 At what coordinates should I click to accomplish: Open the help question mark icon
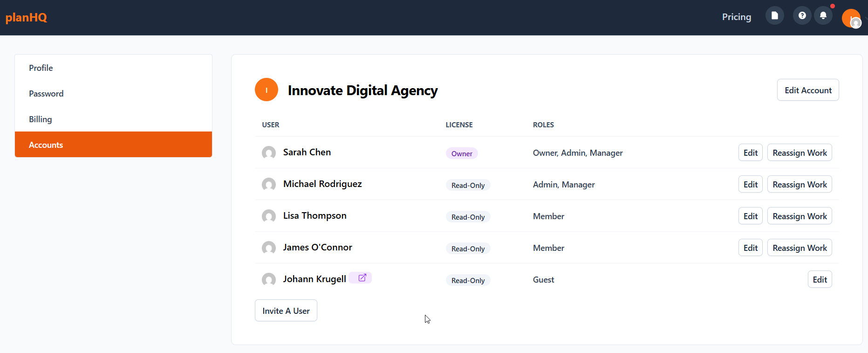click(x=802, y=16)
